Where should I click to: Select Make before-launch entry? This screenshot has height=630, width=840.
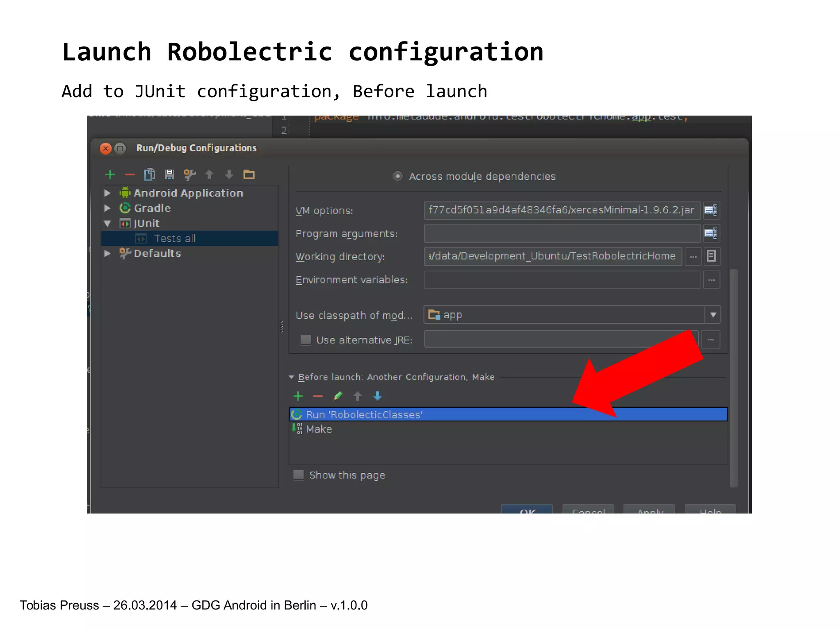pyautogui.click(x=508, y=429)
